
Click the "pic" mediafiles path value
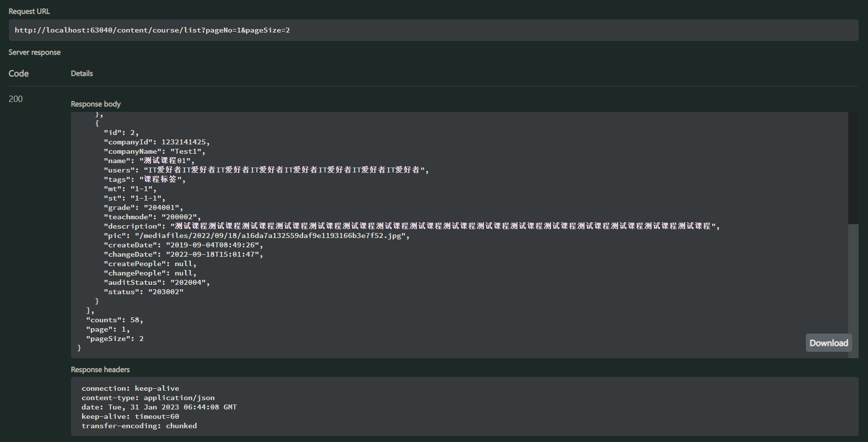[270, 236]
